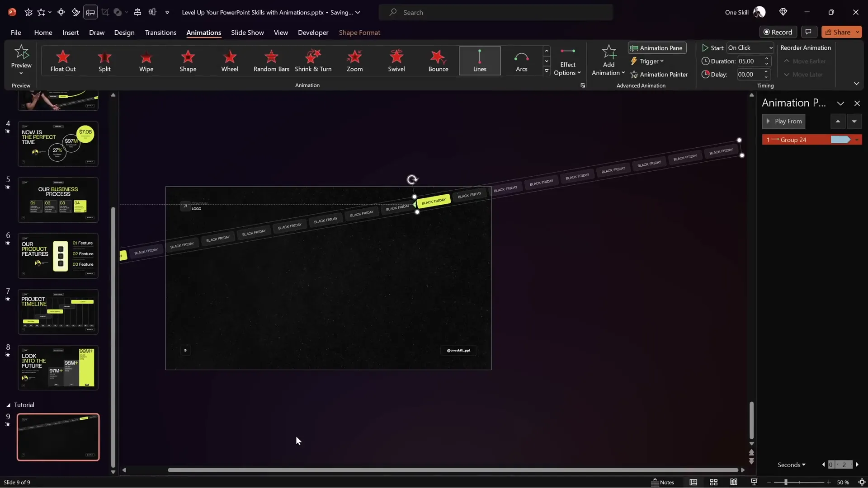Switch to Reading View
This screenshot has width=868, height=488.
(734, 482)
